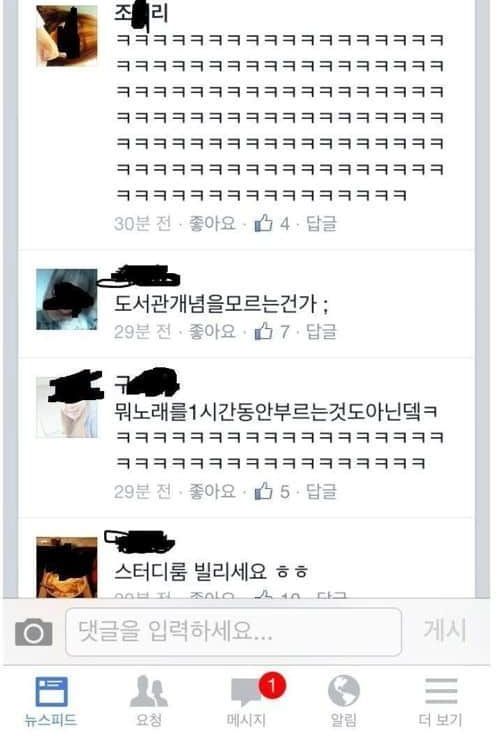Image resolution: width=500 pixels, height=736 pixels.
Task: Open profile picture beside 스터디룸 빌리세요 comment
Action: (67, 567)
